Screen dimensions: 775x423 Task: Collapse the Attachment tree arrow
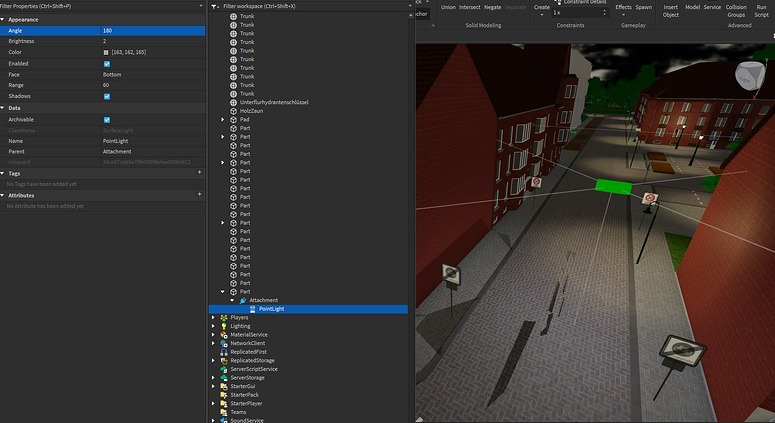pyautogui.click(x=232, y=300)
